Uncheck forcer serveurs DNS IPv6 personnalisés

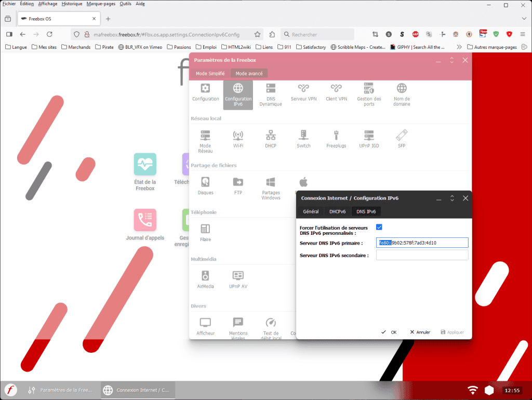tap(379, 227)
